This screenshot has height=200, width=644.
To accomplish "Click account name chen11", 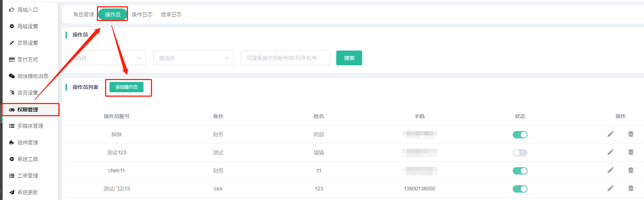I will (117, 170).
